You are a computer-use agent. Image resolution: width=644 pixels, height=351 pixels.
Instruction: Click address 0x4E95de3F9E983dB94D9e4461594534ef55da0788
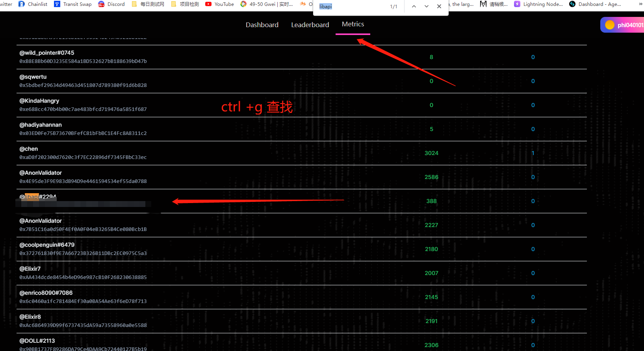[83, 181]
